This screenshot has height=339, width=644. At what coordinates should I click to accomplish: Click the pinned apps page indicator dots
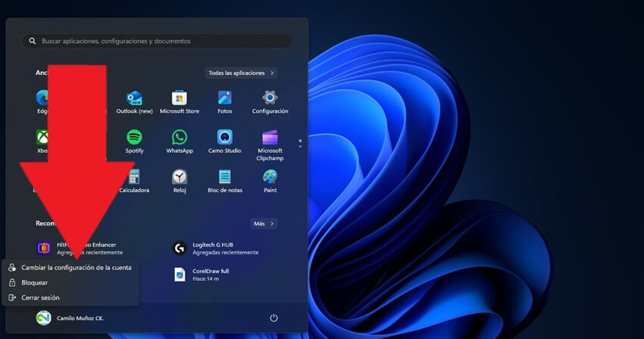click(300, 143)
